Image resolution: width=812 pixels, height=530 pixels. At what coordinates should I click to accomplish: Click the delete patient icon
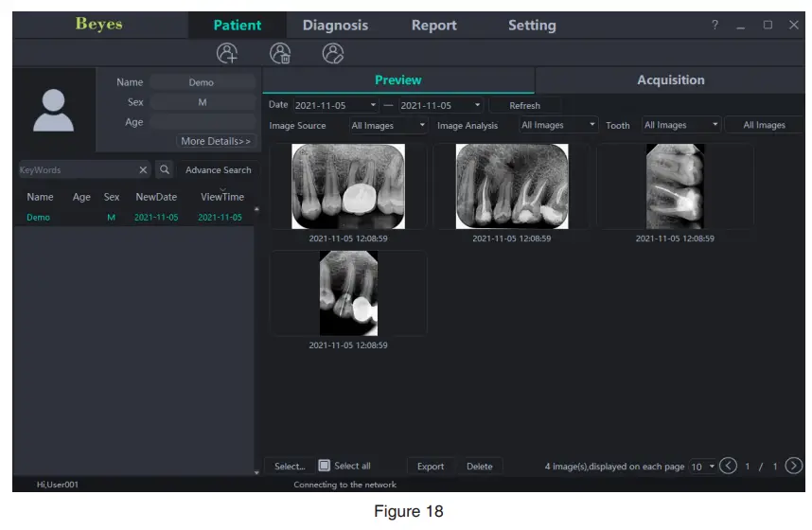(x=279, y=53)
